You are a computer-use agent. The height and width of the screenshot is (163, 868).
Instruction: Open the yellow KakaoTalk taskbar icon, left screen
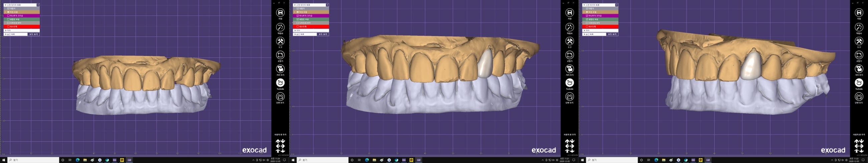tap(122, 160)
